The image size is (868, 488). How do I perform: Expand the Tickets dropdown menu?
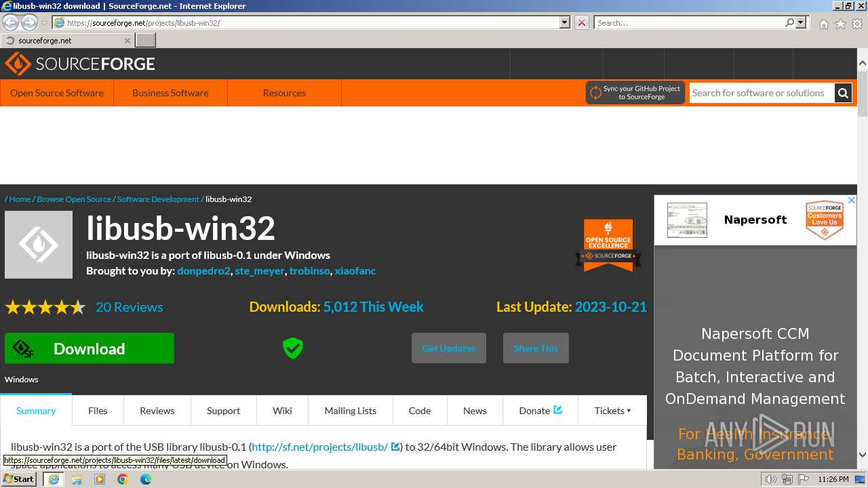(x=612, y=411)
